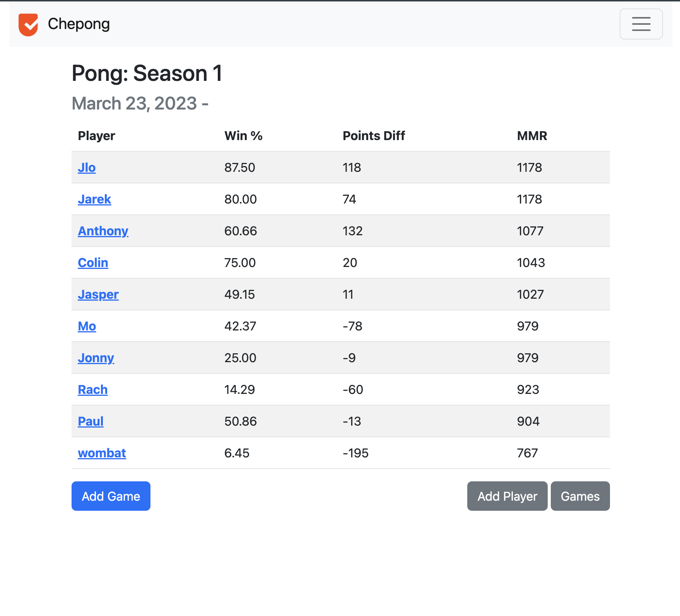Image resolution: width=680 pixels, height=616 pixels.
Task: Click the Chepong shield logo icon
Action: [x=28, y=24]
